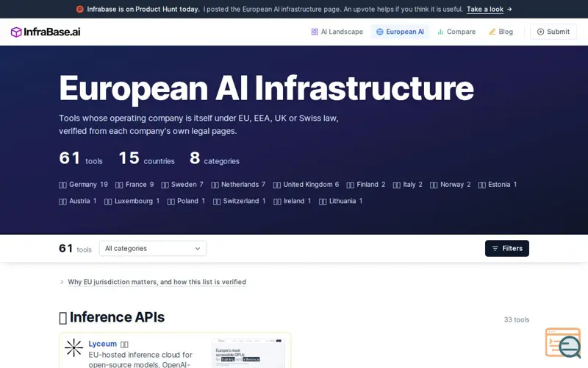Filter by Ireland 1 country chip

[x=292, y=201]
